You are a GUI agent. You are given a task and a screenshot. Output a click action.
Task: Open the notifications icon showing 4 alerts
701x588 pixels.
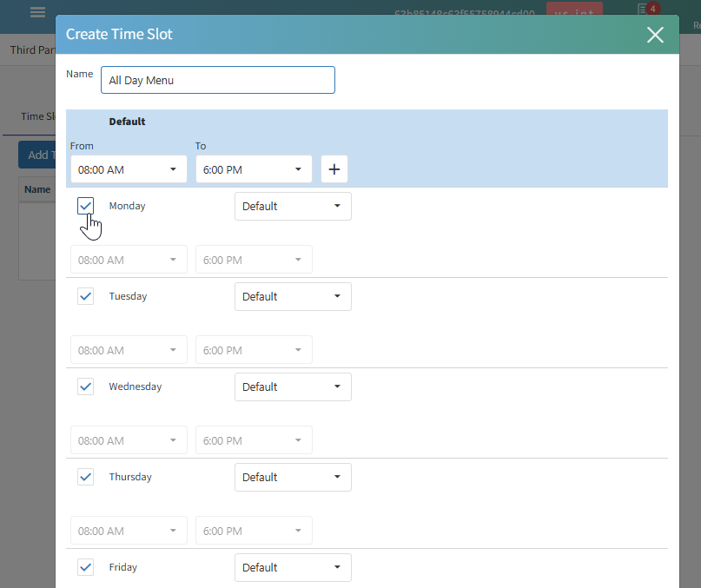coord(647,9)
